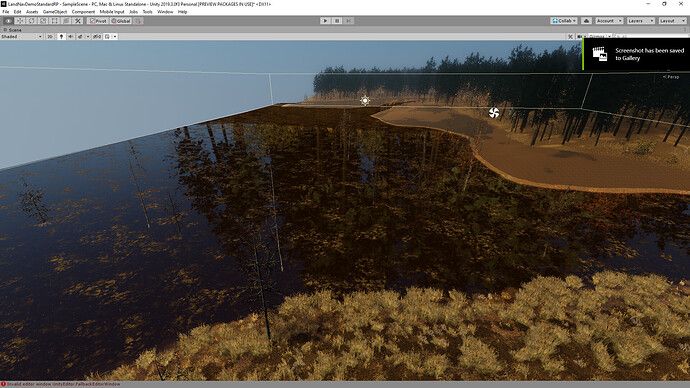Open the Tools menu

[147, 12]
